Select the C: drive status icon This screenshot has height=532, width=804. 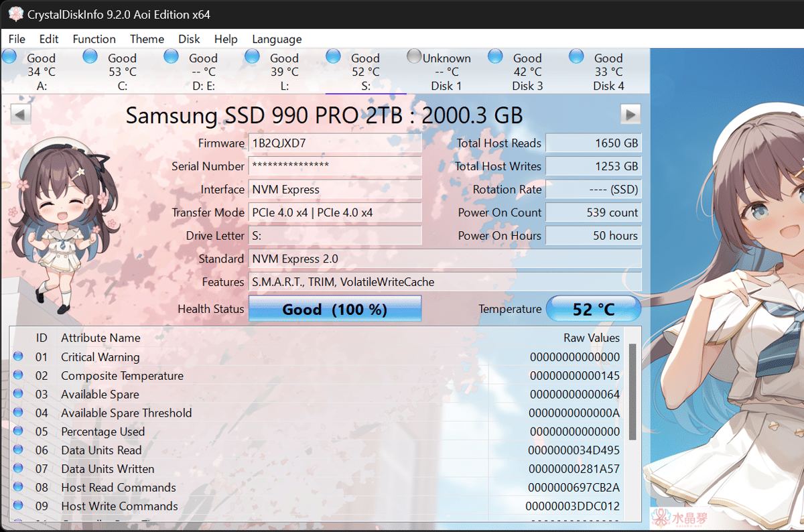(x=90, y=56)
